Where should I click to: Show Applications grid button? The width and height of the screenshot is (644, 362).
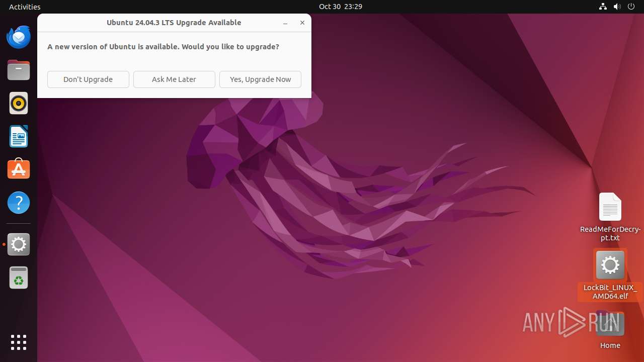[19, 342]
